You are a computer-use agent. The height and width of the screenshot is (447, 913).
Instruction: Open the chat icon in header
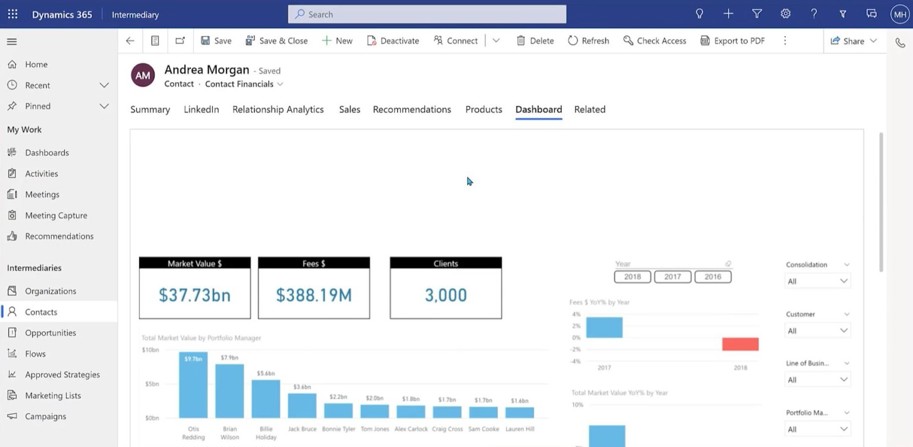[x=872, y=14]
